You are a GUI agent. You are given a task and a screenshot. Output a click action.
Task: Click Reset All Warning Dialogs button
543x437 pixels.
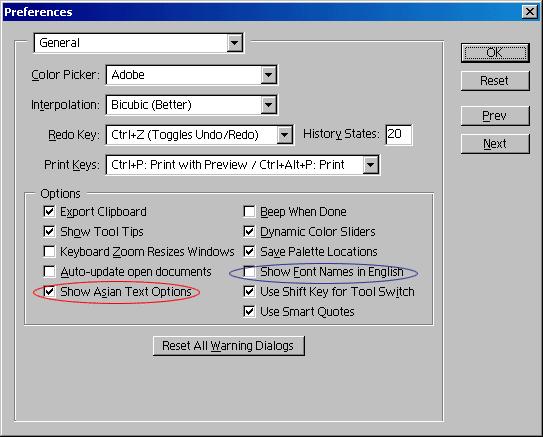pyautogui.click(x=229, y=346)
